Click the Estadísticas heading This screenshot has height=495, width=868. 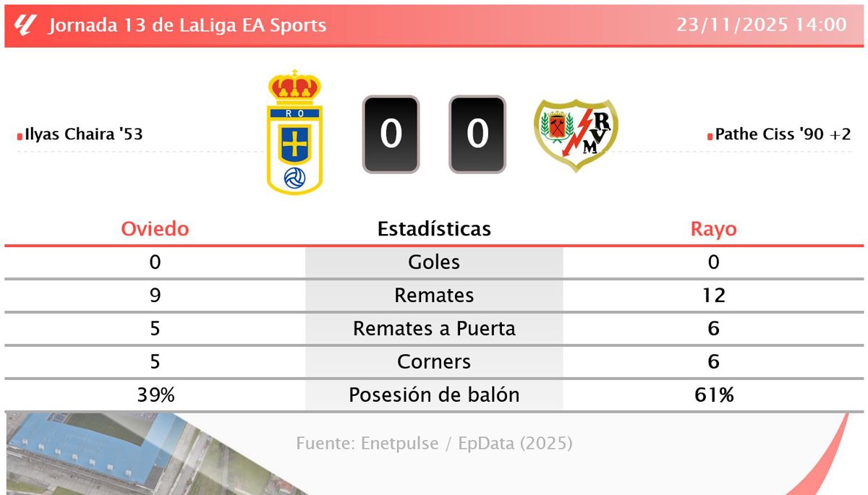point(434,229)
